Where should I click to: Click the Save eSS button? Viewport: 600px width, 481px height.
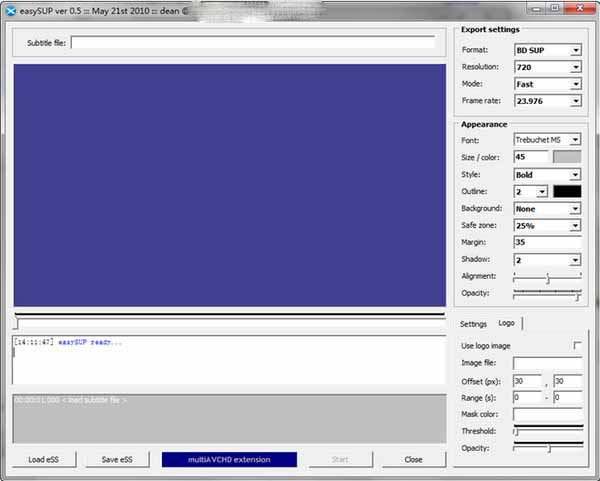click(117, 460)
